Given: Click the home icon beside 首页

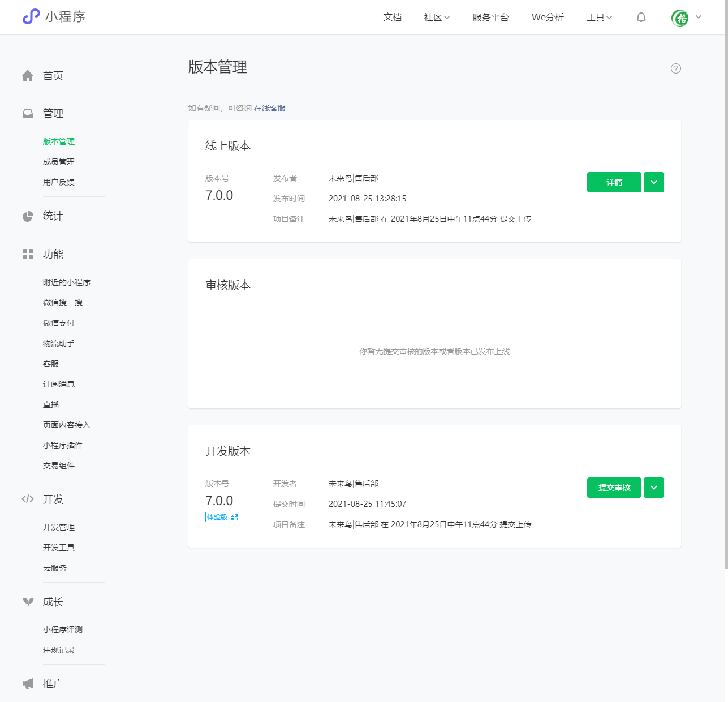Looking at the screenshot, I should click(x=28, y=76).
